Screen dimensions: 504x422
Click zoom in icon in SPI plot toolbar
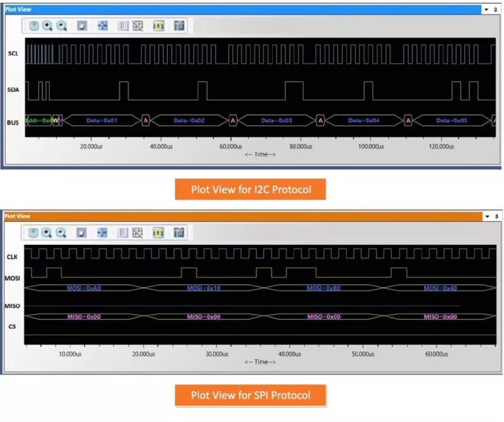point(47,232)
